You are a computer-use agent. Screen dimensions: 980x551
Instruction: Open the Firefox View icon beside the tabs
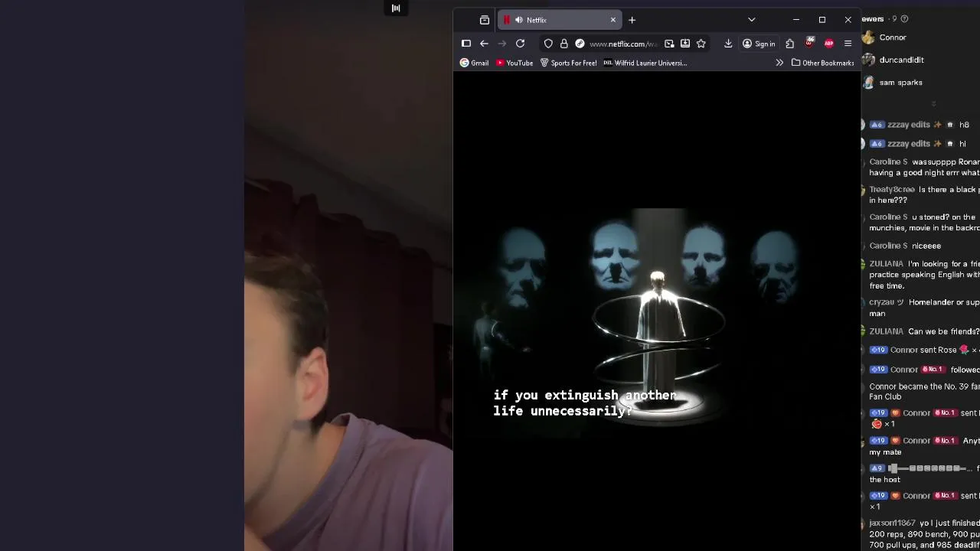pyautogui.click(x=485, y=20)
